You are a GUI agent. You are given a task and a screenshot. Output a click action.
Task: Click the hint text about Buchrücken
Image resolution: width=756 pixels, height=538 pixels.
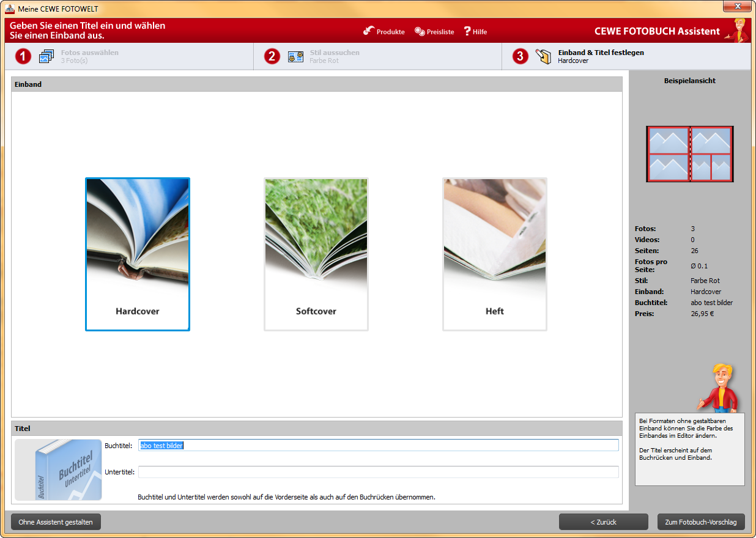[x=675, y=454]
